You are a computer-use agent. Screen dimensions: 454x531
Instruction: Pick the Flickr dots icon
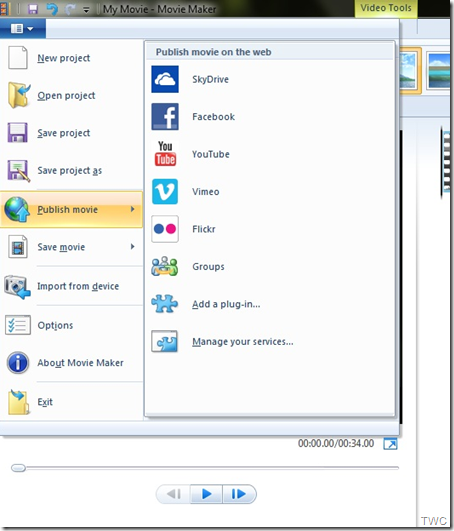(165, 229)
